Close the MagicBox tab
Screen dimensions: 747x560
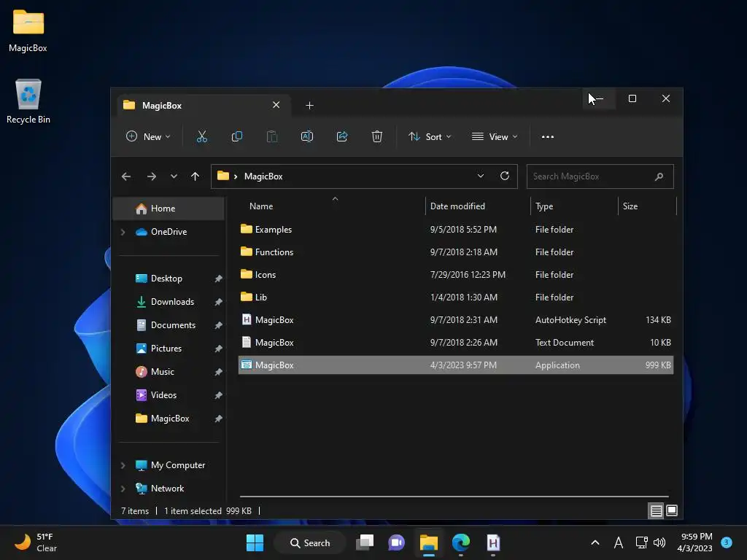276,105
